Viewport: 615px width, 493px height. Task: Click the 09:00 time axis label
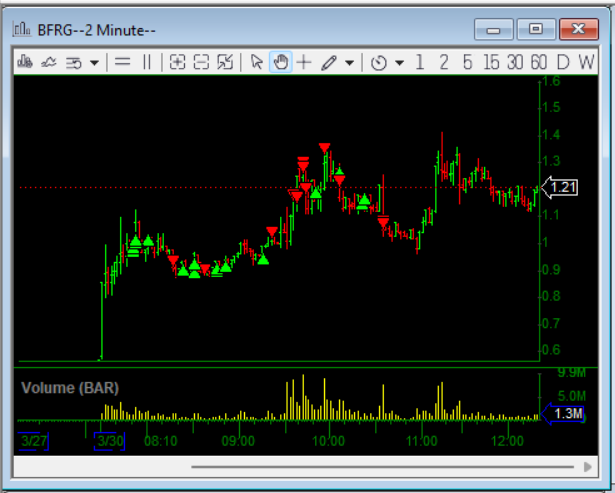238,441
